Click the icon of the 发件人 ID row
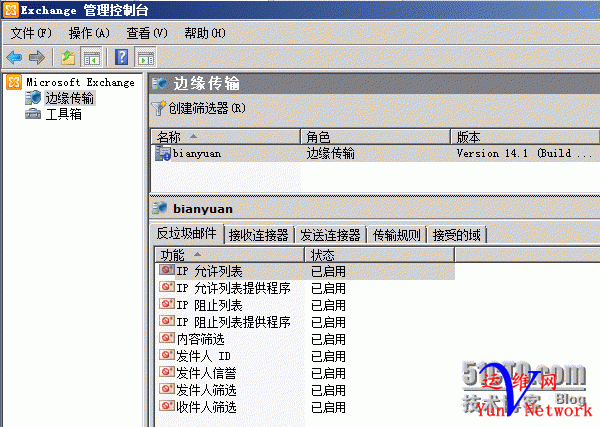Screen dimensions: 600x427 coord(167,355)
